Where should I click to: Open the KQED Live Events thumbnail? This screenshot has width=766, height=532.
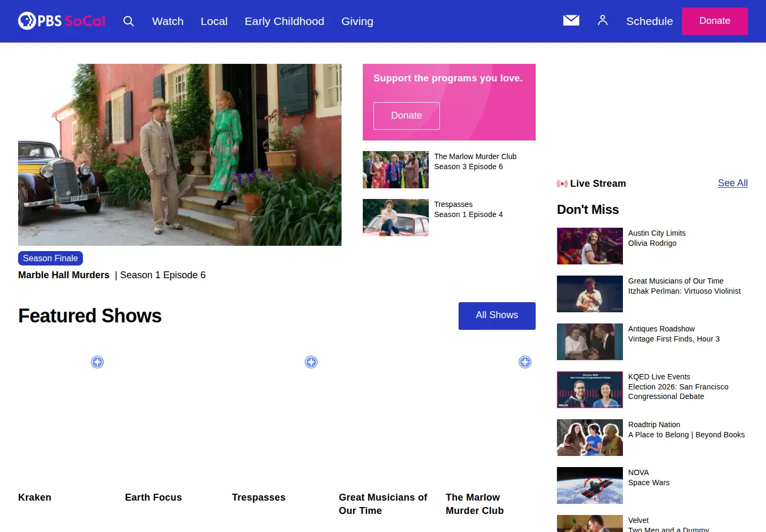click(590, 390)
